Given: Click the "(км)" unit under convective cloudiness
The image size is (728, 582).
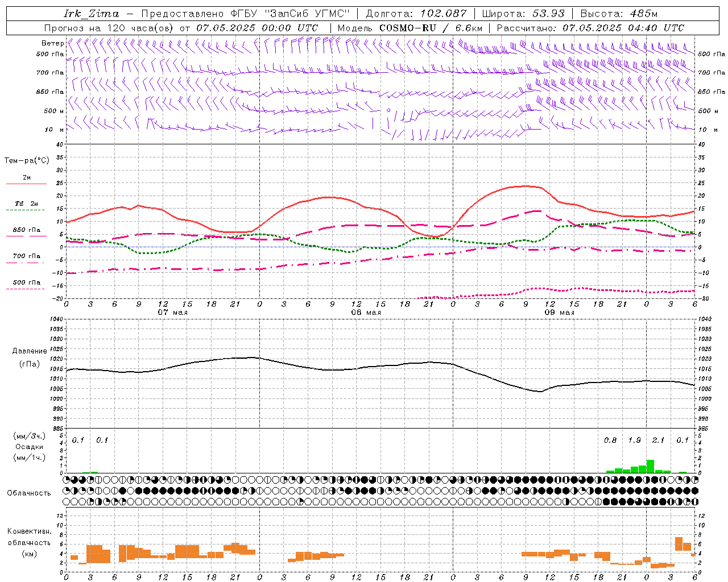Looking at the screenshot, I should [x=29, y=554].
